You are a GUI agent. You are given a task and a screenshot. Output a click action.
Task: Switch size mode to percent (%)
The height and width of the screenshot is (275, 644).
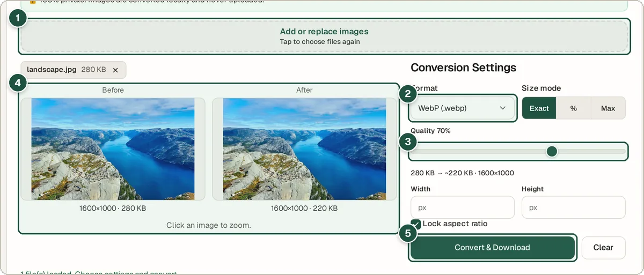click(x=574, y=108)
